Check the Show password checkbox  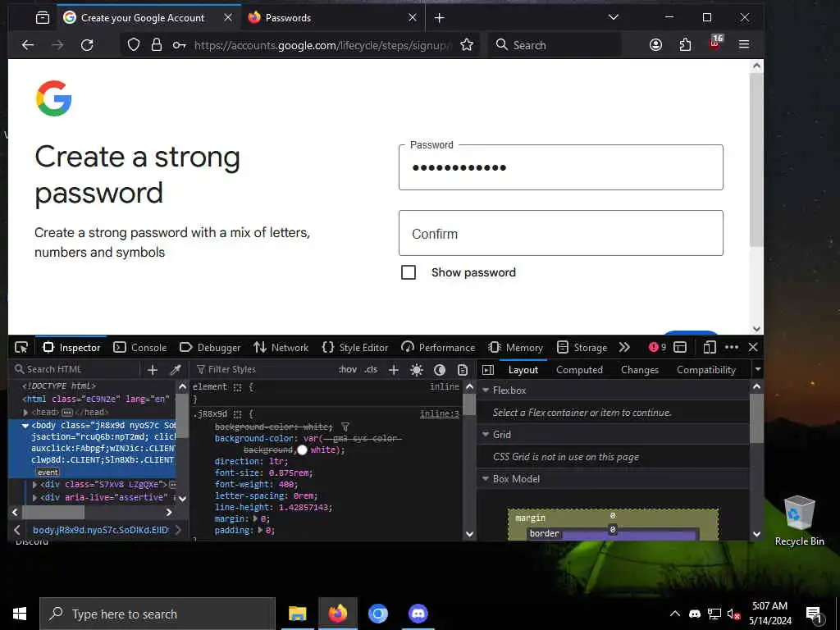(409, 272)
